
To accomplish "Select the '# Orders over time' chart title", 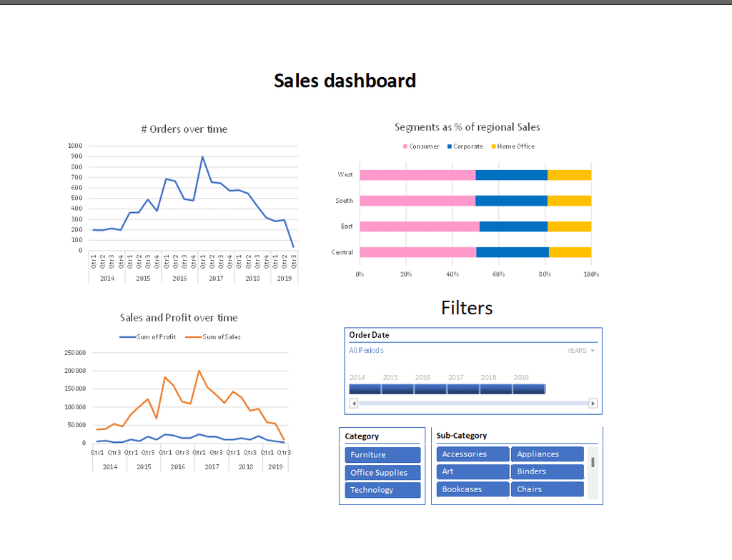I will (184, 129).
